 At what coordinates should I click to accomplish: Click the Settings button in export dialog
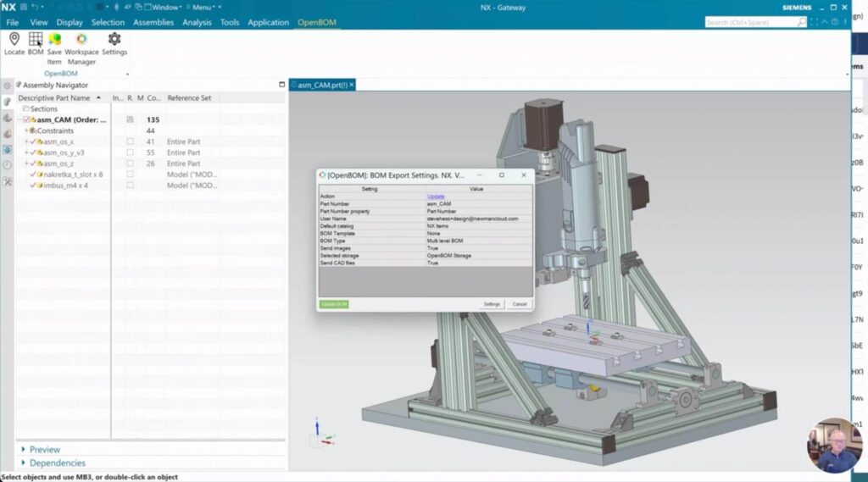[492, 304]
